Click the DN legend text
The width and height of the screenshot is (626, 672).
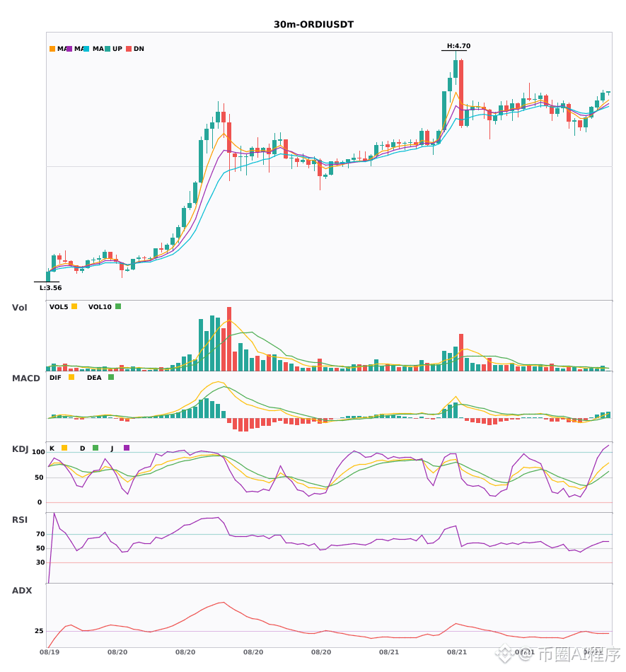coord(139,49)
